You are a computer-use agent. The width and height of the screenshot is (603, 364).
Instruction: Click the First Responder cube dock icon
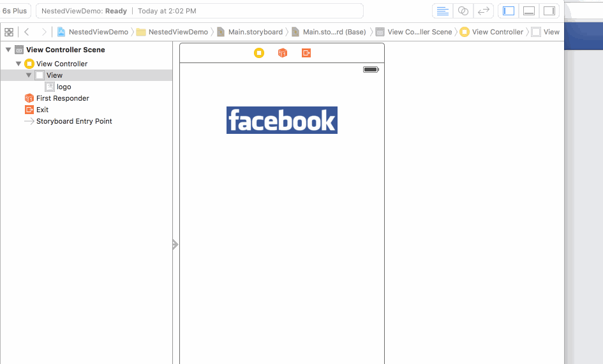tap(283, 53)
